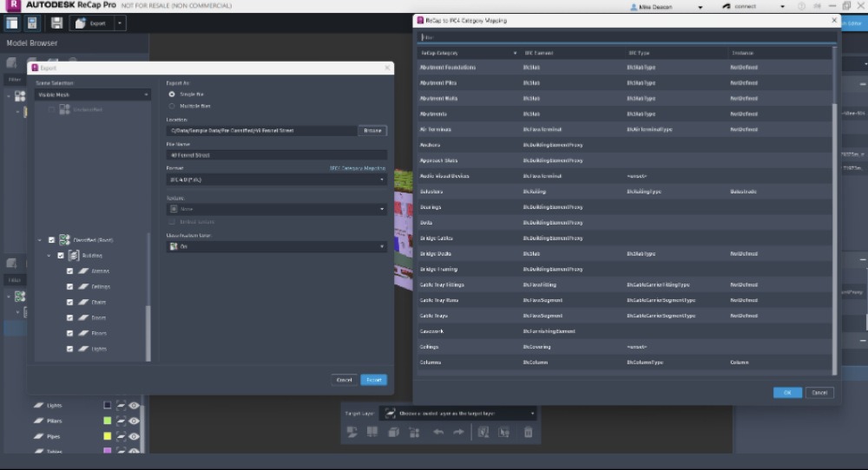Toggle the Doors checkbox in export tree
Screen dimensions: 868x470
69,318
